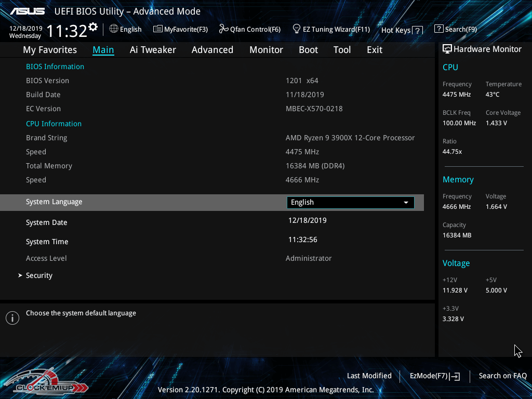Click the Hardware Monitor screen icon
This screenshot has height=399, width=532.
pos(447,49)
